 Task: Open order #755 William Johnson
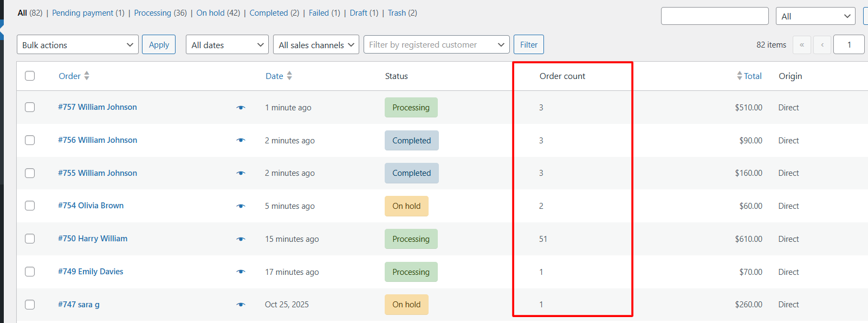[98, 173]
